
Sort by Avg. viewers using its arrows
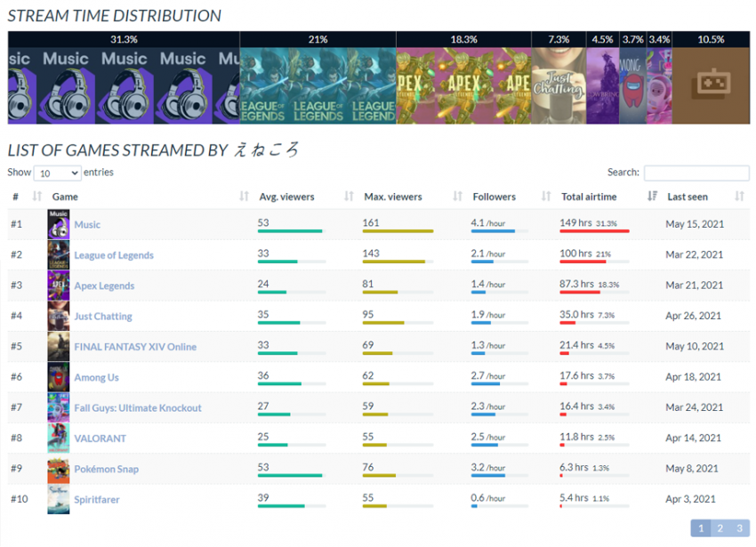pyautogui.click(x=349, y=197)
